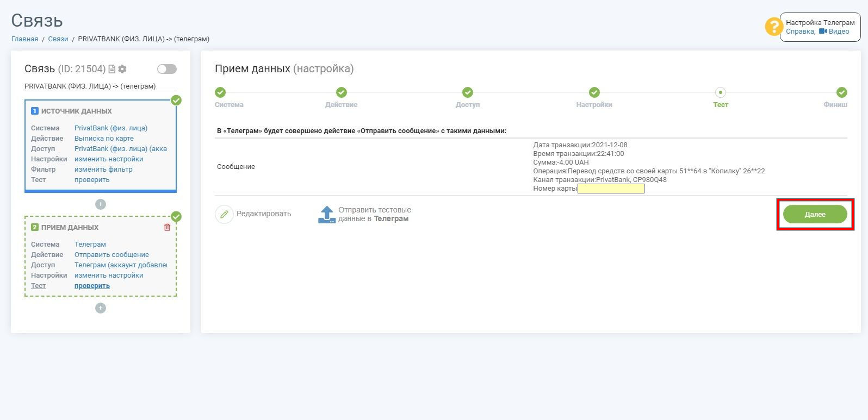868x420 pixels.
Task: Open the Главная breadcrumb link
Action: 25,39
